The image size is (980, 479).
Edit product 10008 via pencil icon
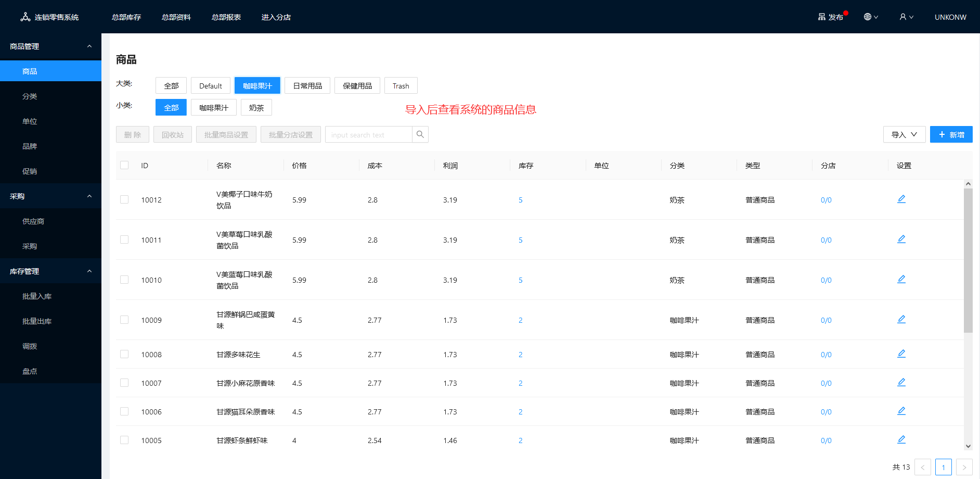(901, 354)
